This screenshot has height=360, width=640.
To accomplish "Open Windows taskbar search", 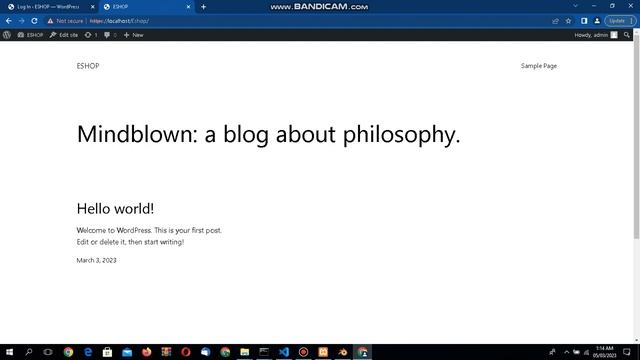I will tap(29, 352).
